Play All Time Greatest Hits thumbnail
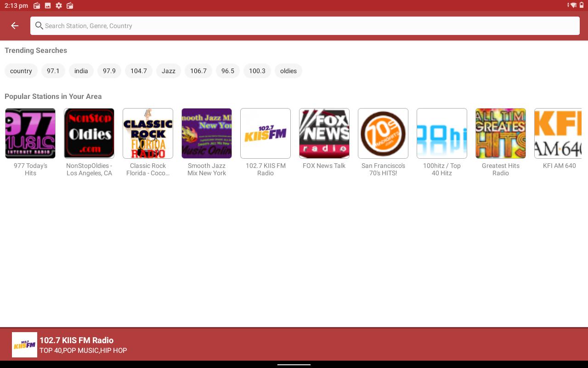Image resolution: width=588 pixels, height=368 pixels. (x=501, y=133)
